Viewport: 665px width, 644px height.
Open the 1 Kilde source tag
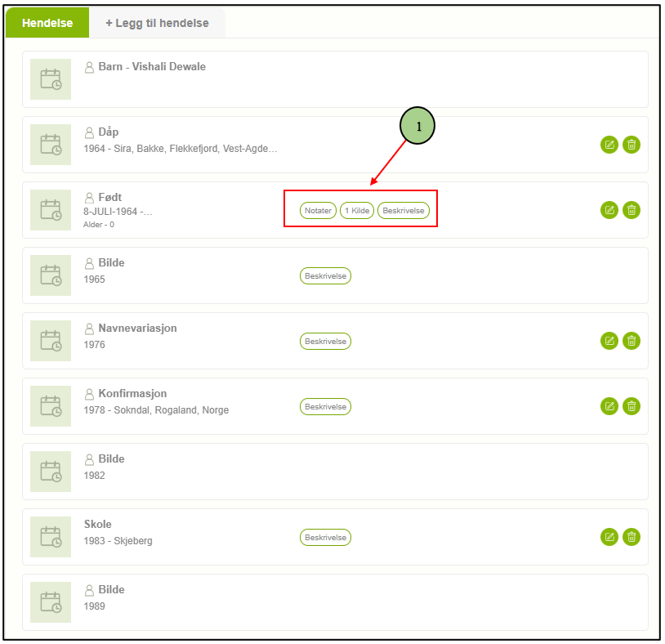coord(357,210)
